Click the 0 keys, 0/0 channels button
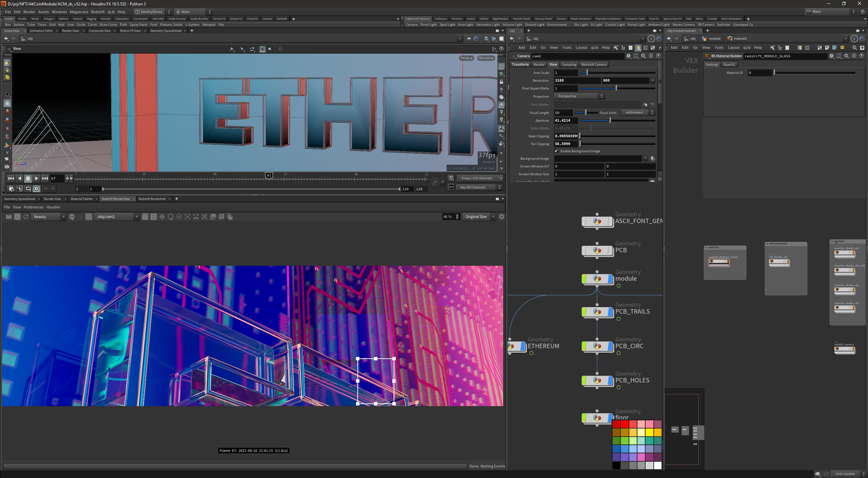 479,178
